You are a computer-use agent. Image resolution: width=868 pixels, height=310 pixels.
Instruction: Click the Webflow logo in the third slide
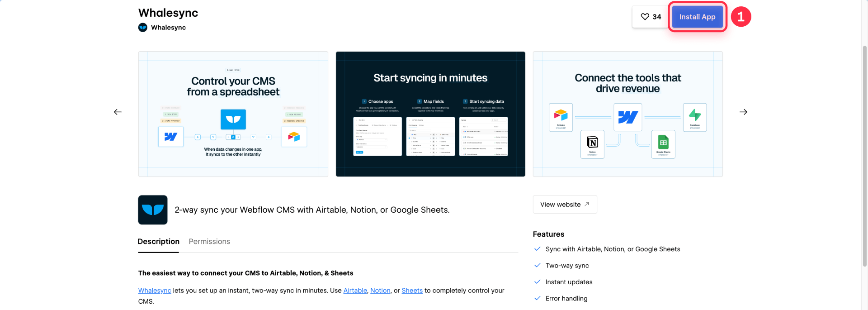click(628, 117)
